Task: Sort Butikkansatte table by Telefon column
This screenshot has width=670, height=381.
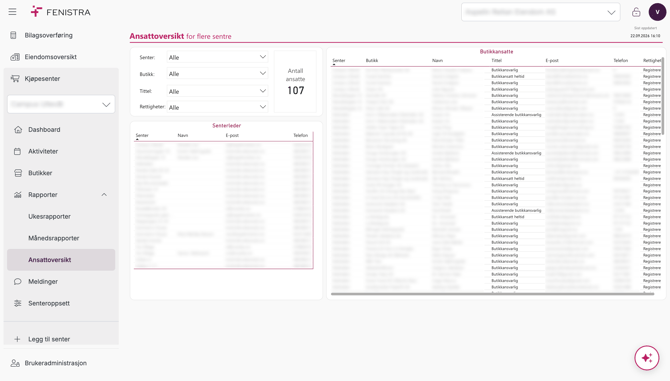Action: pos(620,61)
